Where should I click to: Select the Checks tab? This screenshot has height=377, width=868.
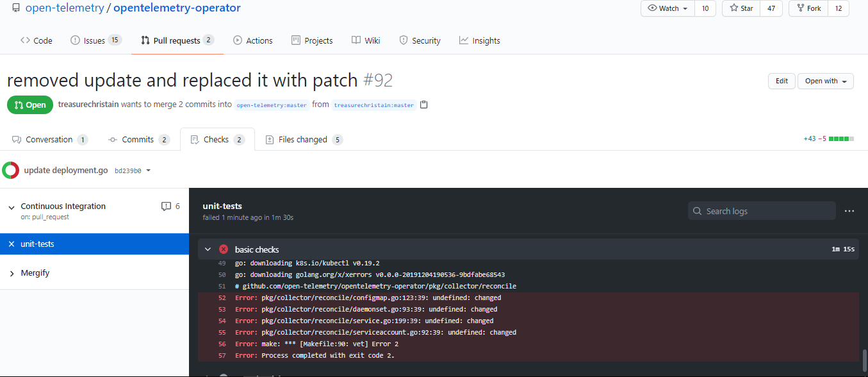point(218,139)
